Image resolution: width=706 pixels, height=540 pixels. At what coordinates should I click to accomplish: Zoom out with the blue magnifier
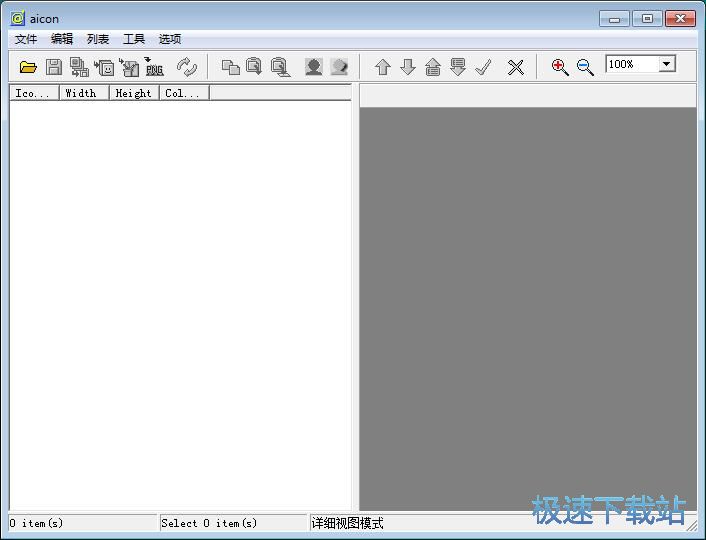pyautogui.click(x=585, y=67)
